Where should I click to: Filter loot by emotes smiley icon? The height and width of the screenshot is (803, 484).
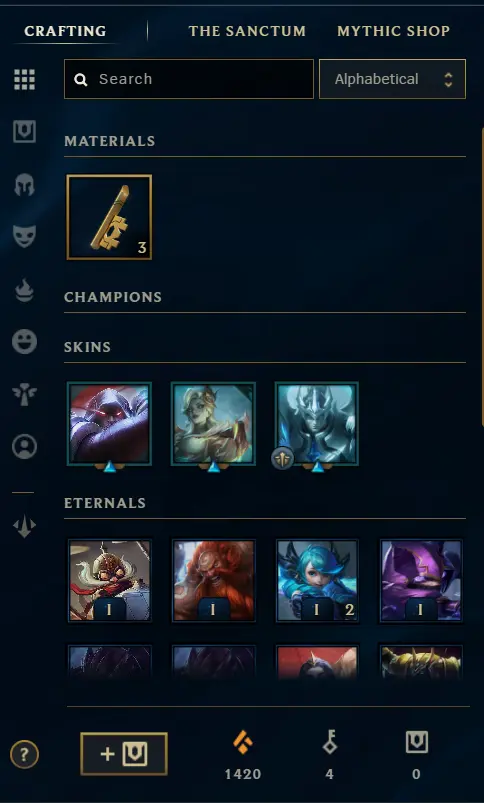click(25, 342)
